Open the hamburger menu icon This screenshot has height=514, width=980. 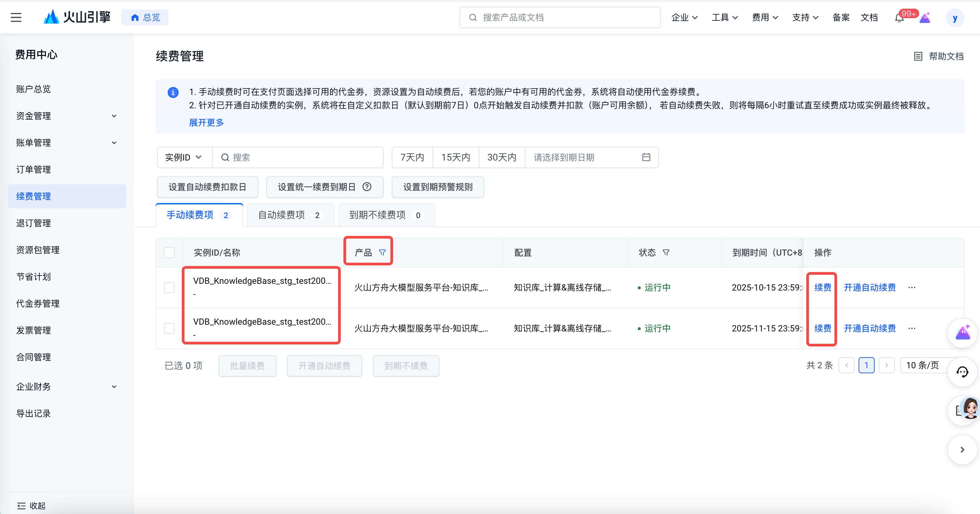[x=16, y=17]
